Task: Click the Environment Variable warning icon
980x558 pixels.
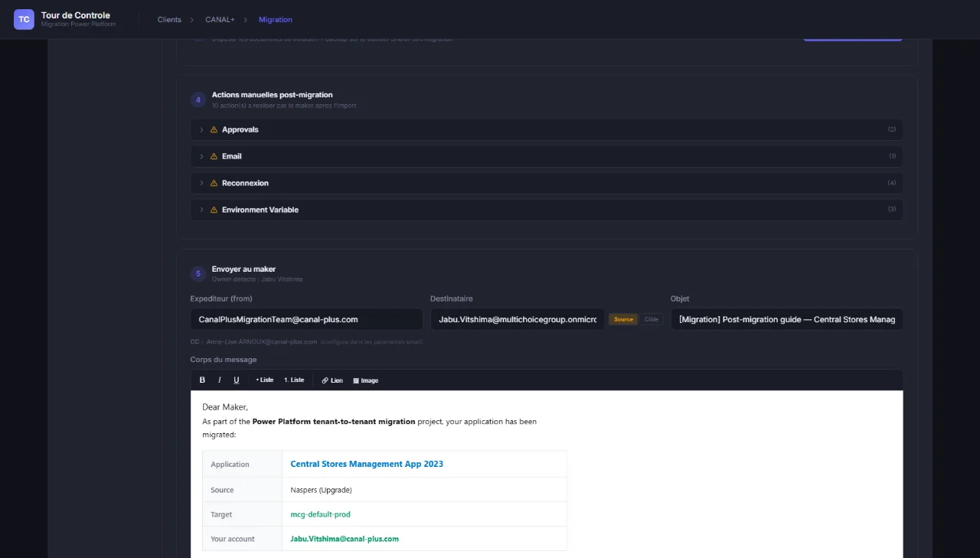Action: [x=214, y=210]
